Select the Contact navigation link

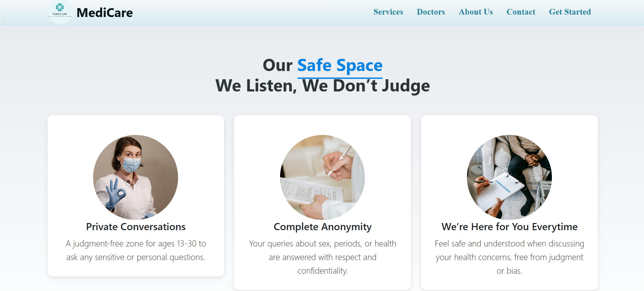pos(521,12)
